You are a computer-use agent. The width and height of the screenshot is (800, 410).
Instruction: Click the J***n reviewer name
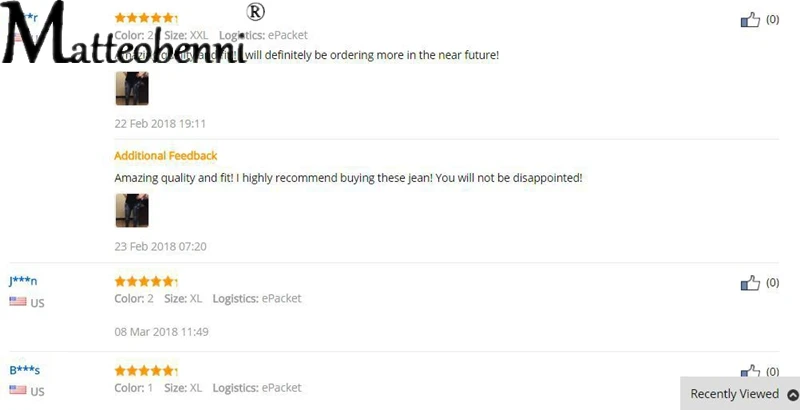pos(23,281)
